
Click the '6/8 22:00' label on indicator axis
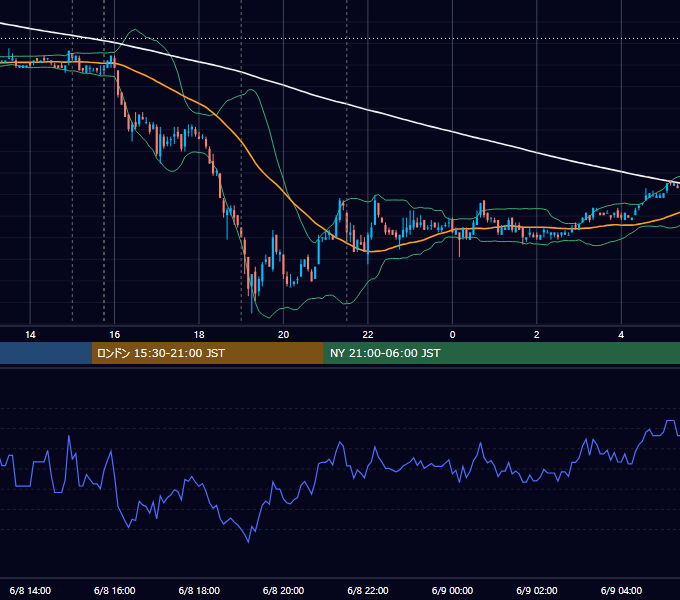pos(368,590)
